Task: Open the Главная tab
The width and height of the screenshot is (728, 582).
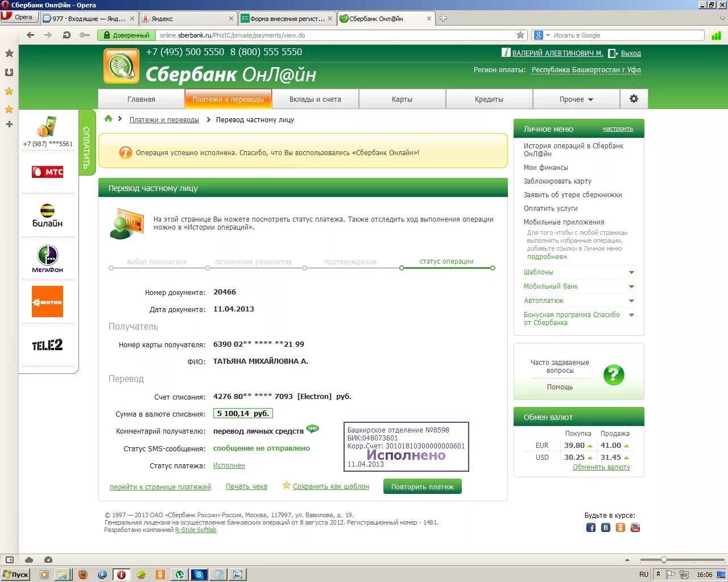Action: click(141, 99)
